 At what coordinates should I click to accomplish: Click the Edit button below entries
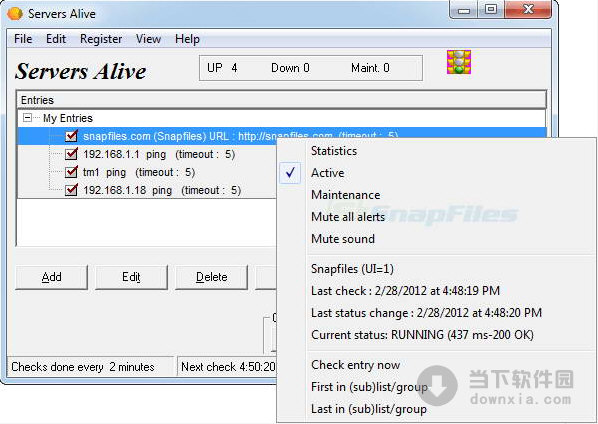pos(131,277)
